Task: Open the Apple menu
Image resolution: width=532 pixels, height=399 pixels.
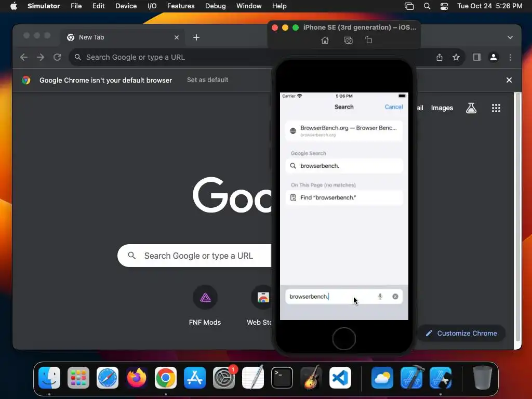Action: pyautogui.click(x=14, y=6)
